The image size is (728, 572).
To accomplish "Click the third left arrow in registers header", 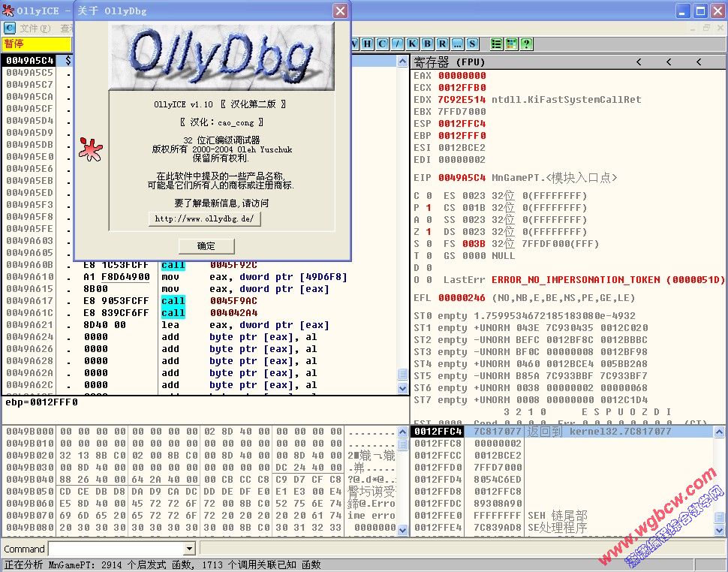I will coord(698,62).
